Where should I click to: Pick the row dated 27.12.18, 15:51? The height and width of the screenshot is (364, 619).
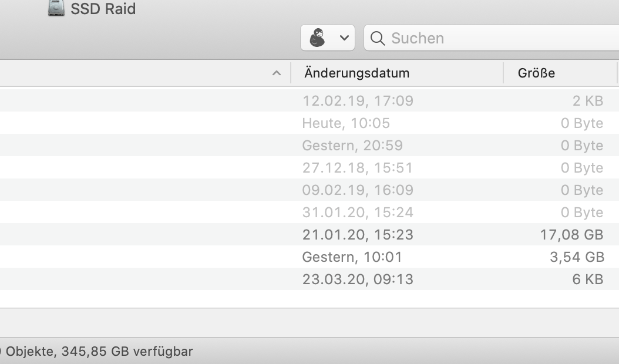point(358,167)
